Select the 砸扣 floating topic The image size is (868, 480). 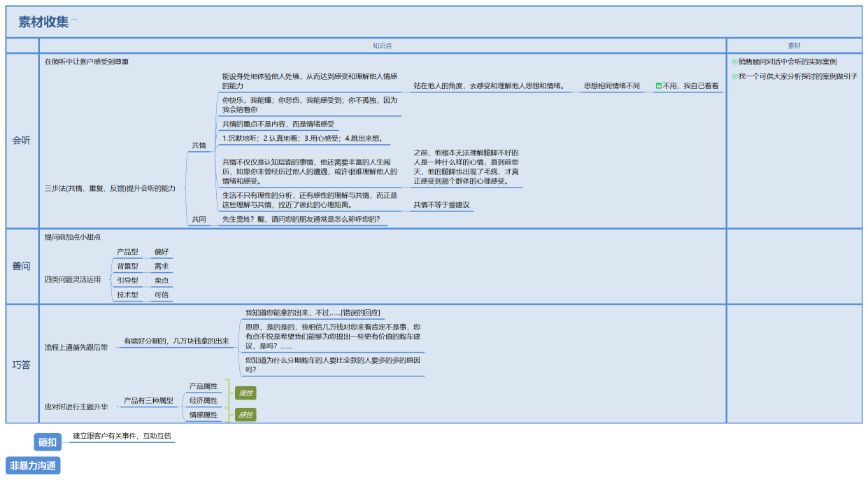pos(48,442)
